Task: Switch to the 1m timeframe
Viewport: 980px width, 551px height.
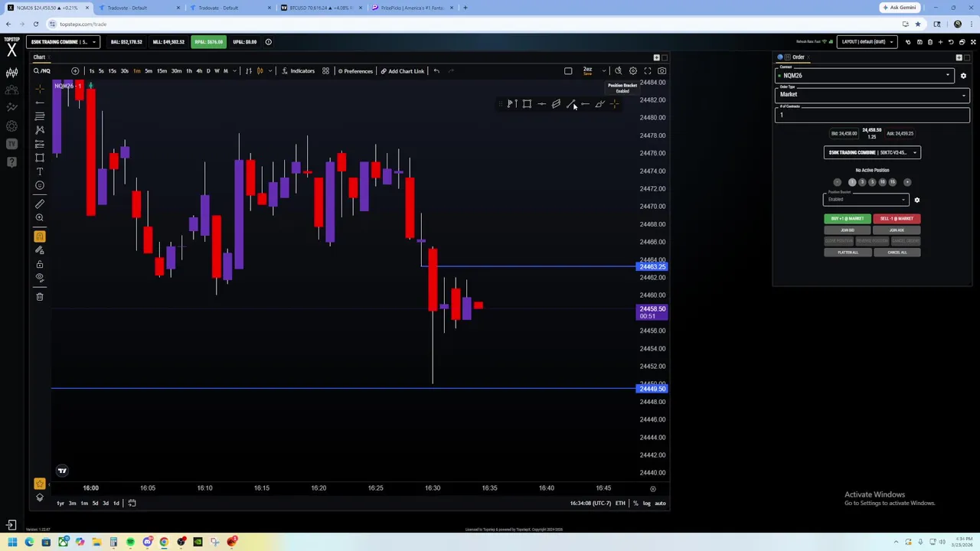Action: 137,71
